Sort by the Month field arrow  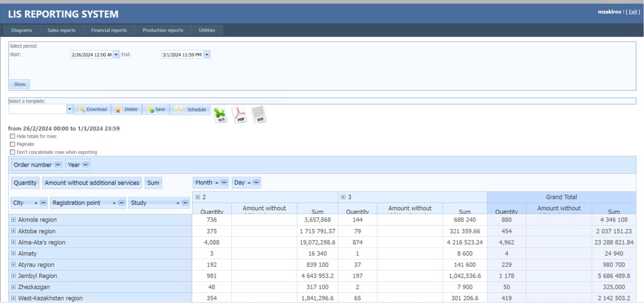tap(217, 182)
